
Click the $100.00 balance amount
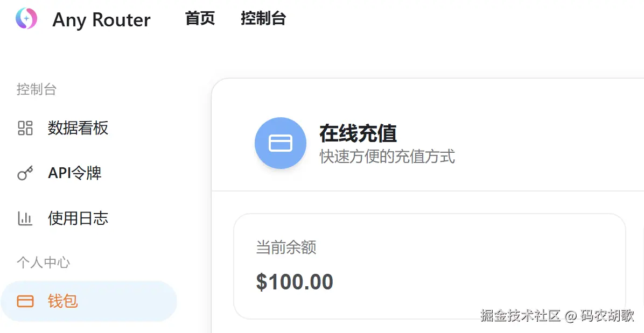(295, 281)
